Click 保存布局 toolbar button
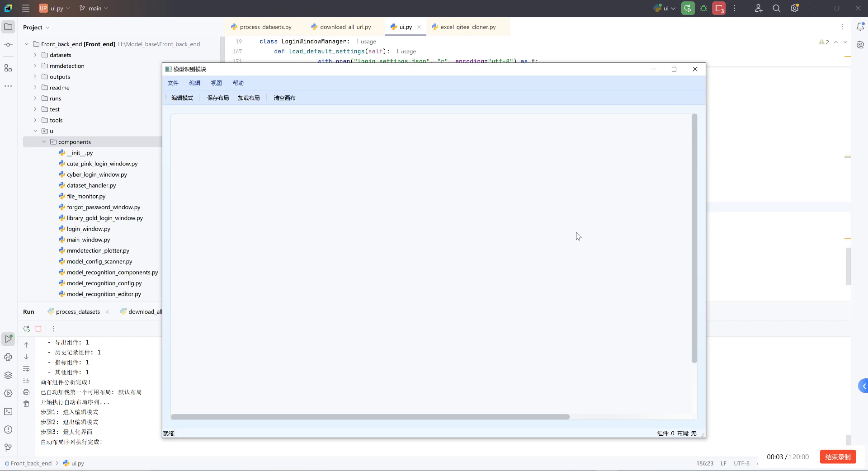Screen dimensions: 868x471 218,98
